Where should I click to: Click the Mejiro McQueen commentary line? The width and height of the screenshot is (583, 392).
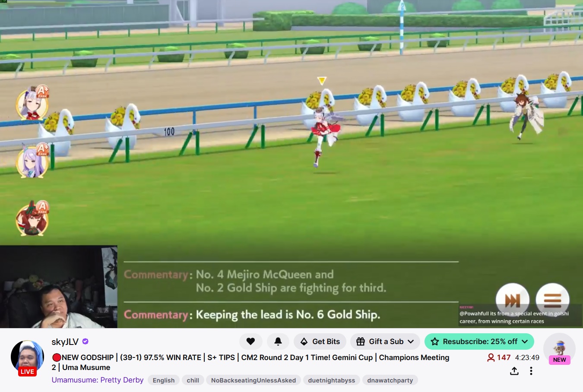point(255,281)
